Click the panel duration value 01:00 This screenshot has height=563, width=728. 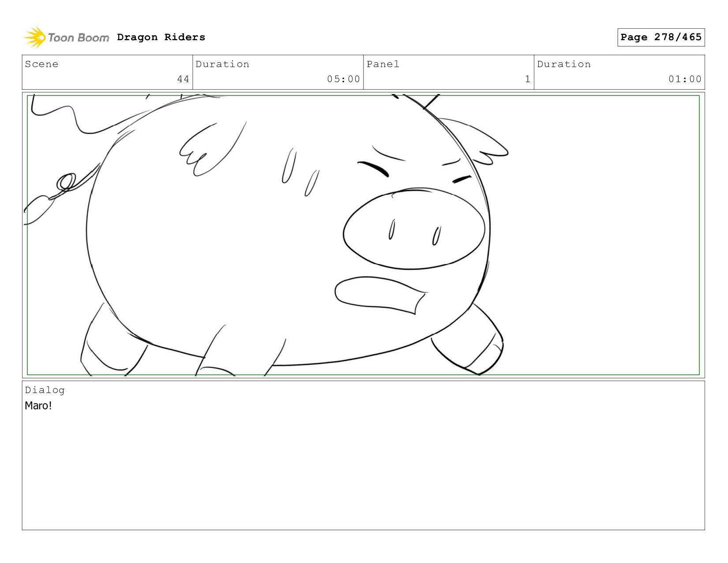685,79
